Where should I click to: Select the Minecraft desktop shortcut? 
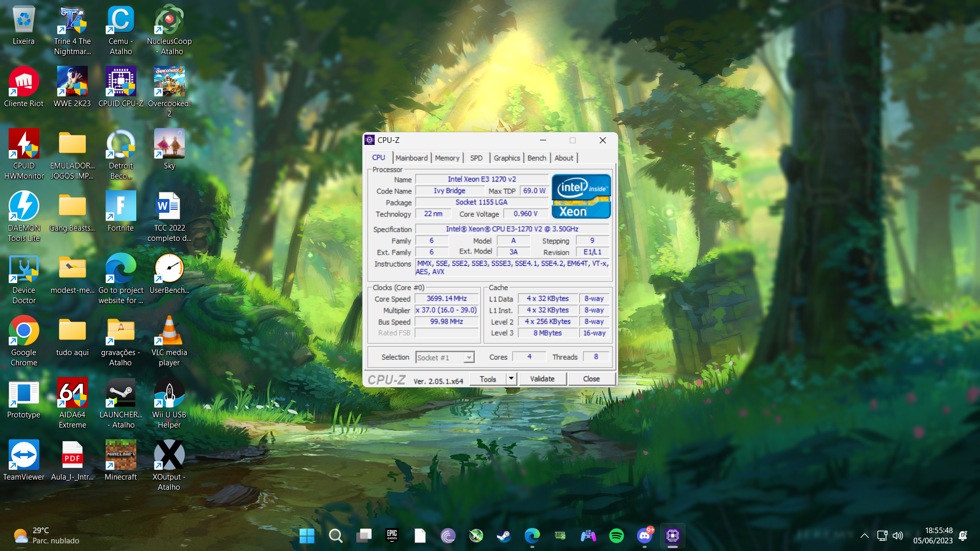[x=121, y=461]
